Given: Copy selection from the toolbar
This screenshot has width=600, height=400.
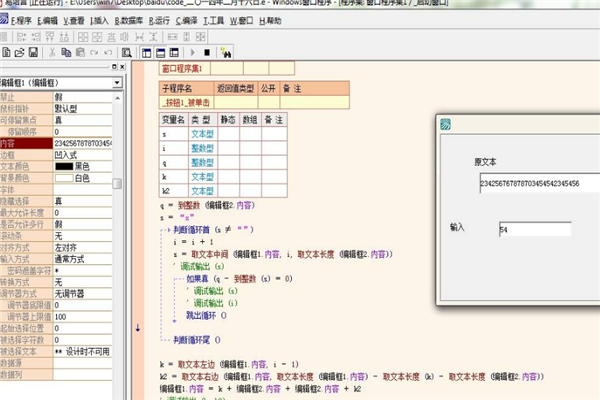Looking at the screenshot, I should [x=66, y=52].
